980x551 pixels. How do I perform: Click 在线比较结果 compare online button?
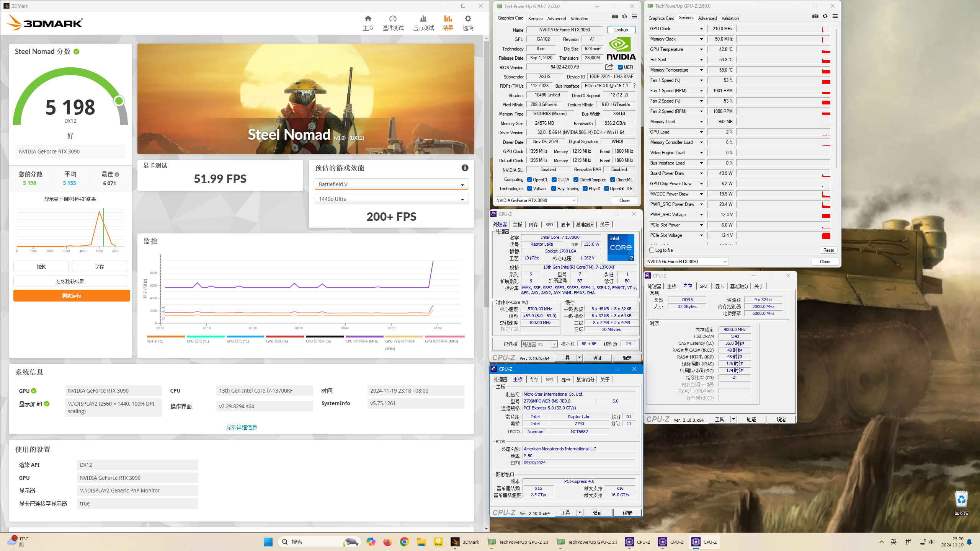point(70,281)
